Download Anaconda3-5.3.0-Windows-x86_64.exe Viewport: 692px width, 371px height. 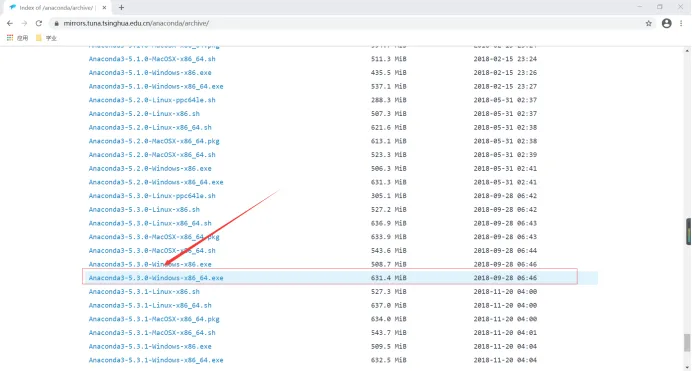(156, 277)
